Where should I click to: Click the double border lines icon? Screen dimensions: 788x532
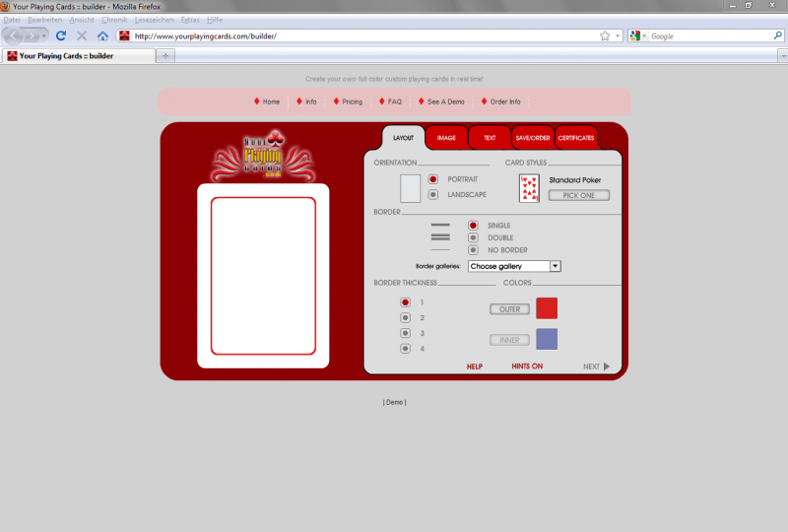(x=440, y=237)
